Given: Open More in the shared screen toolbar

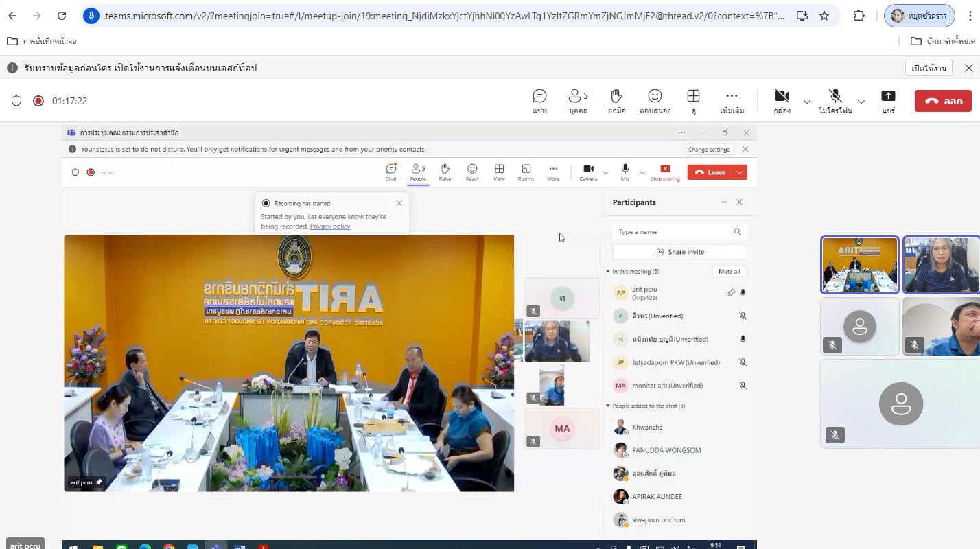Looking at the screenshot, I should [x=553, y=172].
